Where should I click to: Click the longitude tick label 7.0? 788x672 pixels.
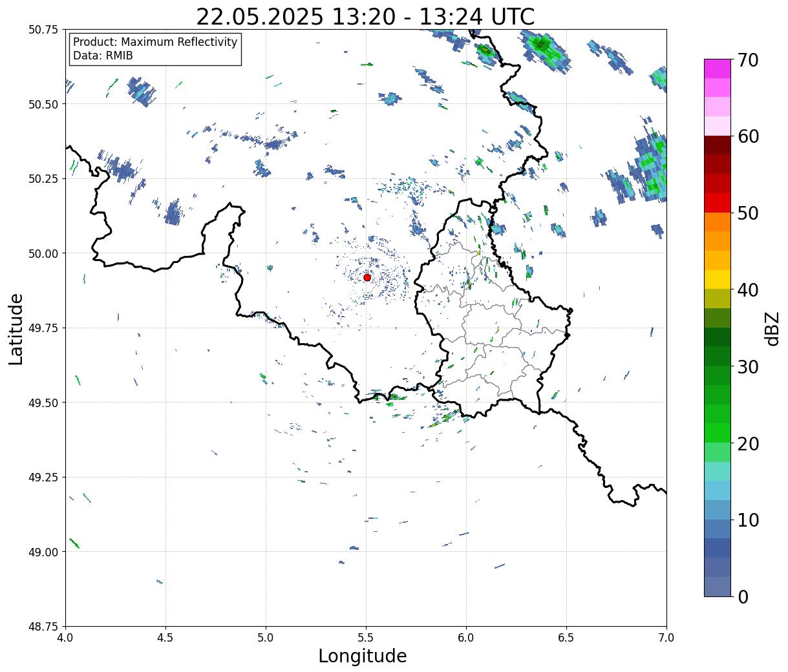click(666, 637)
